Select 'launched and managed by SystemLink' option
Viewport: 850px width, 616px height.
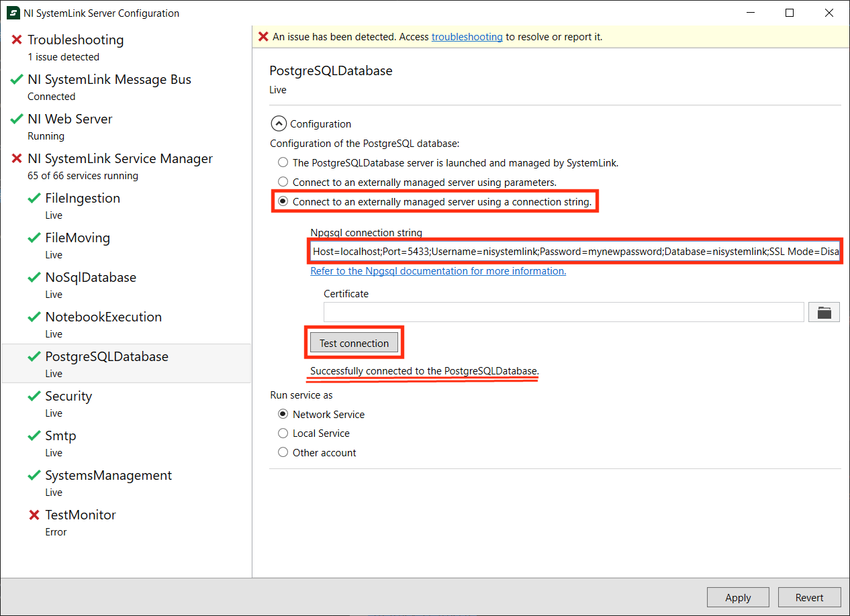coord(283,162)
